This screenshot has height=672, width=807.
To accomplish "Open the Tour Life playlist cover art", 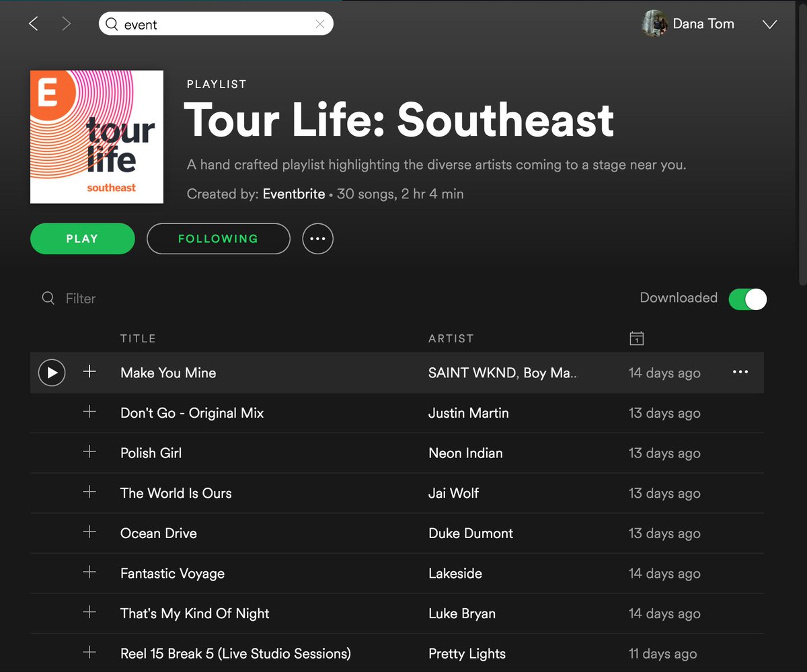I will 97,137.
